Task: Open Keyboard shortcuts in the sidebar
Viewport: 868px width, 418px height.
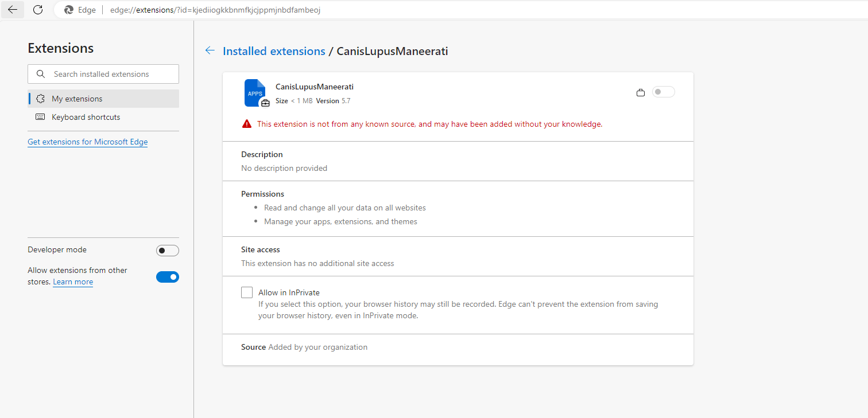Action: (x=103, y=117)
